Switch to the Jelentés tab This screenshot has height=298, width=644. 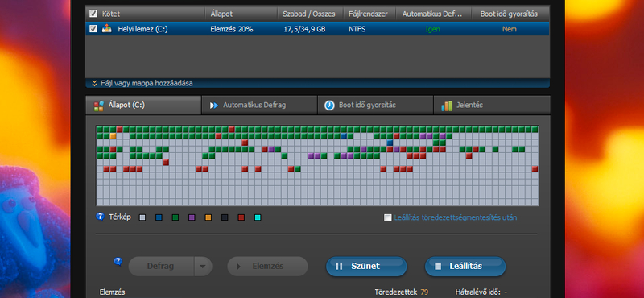coord(492,106)
